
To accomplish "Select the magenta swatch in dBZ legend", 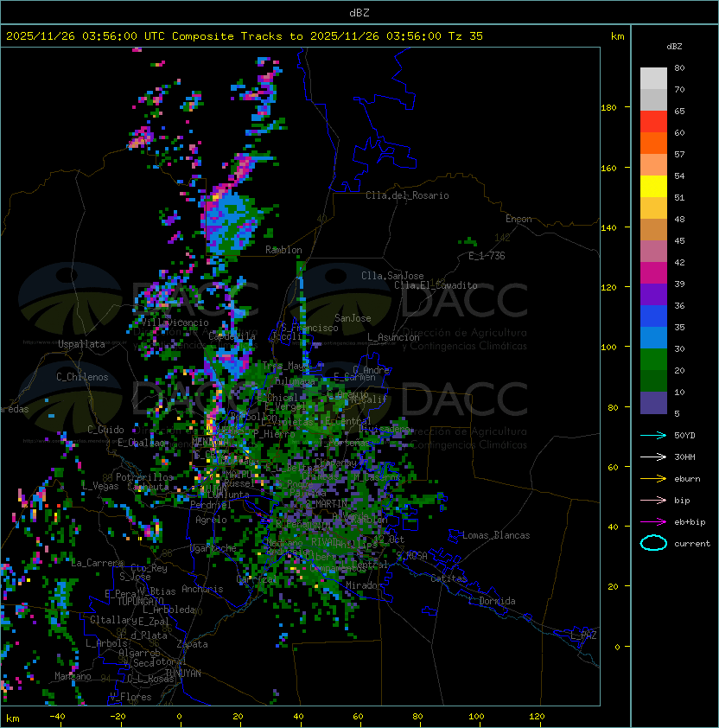I will tap(653, 273).
